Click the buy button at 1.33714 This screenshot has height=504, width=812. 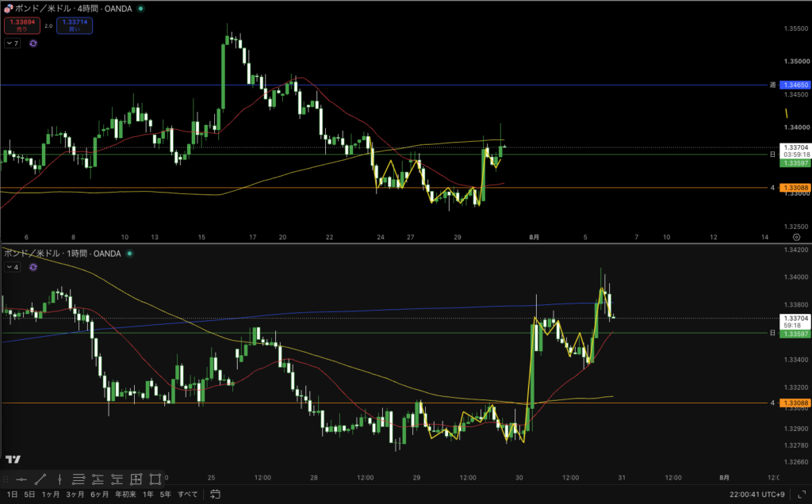[75, 25]
